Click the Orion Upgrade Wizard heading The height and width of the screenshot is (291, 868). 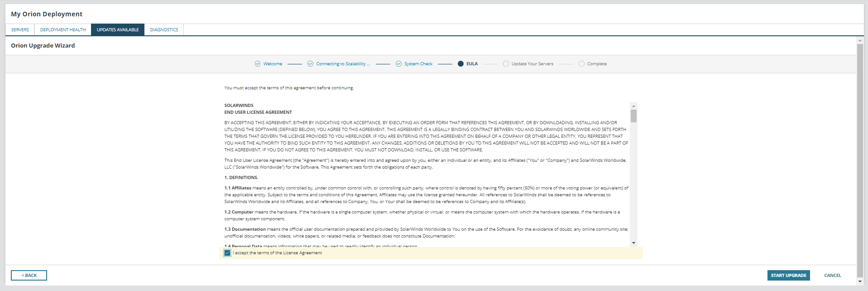(x=43, y=46)
